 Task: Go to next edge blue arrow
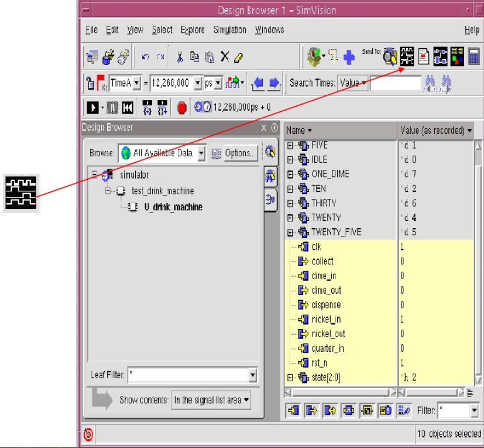(x=274, y=83)
